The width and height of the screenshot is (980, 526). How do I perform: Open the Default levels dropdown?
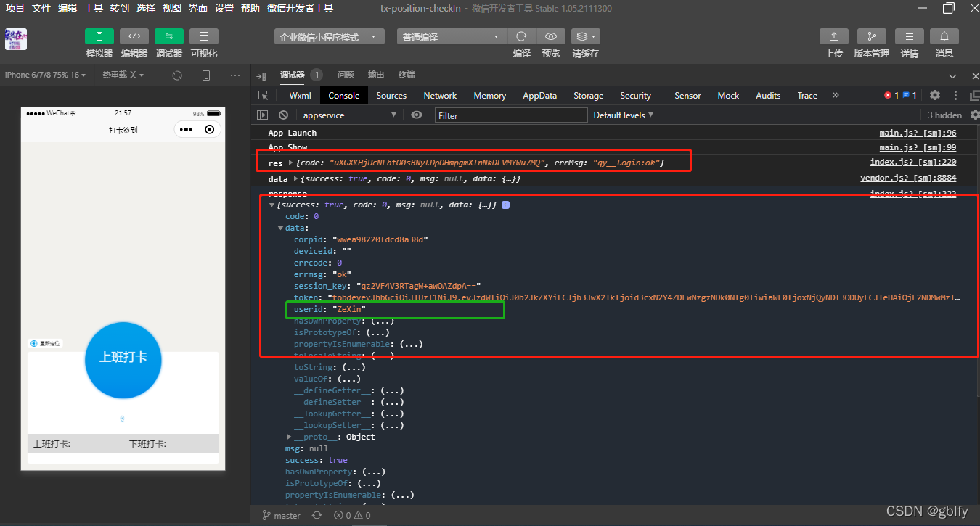(624, 115)
